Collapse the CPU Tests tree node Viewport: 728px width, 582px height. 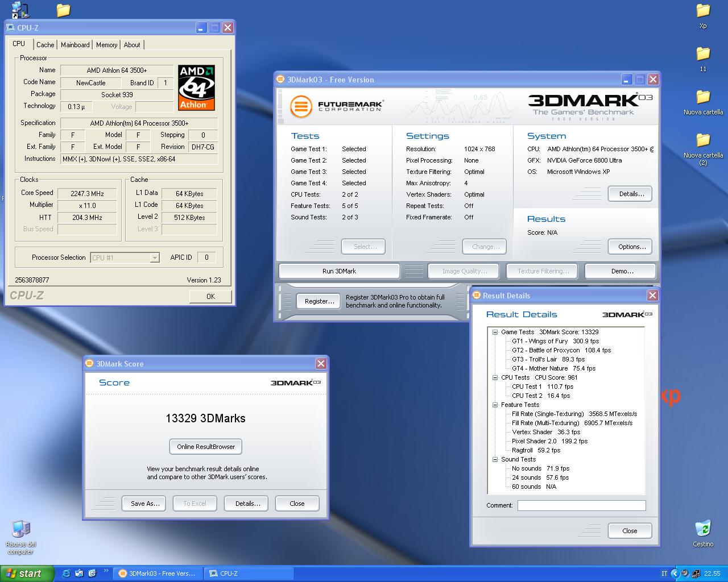pos(495,377)
